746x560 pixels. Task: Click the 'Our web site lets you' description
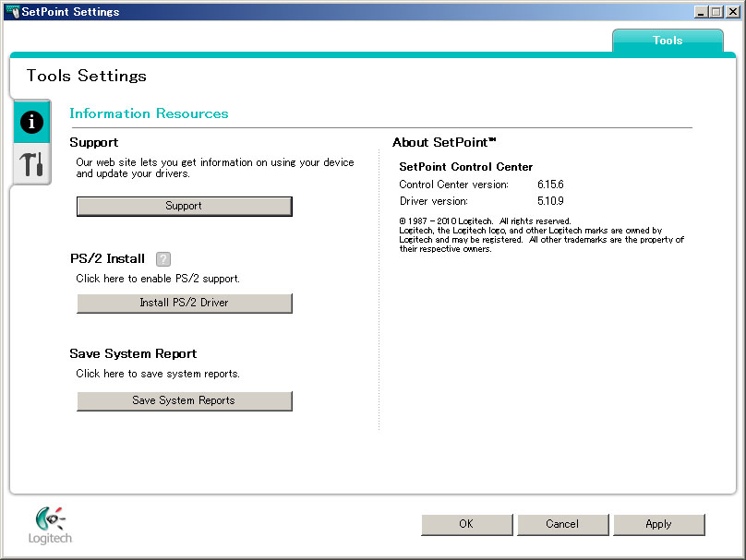215,168
